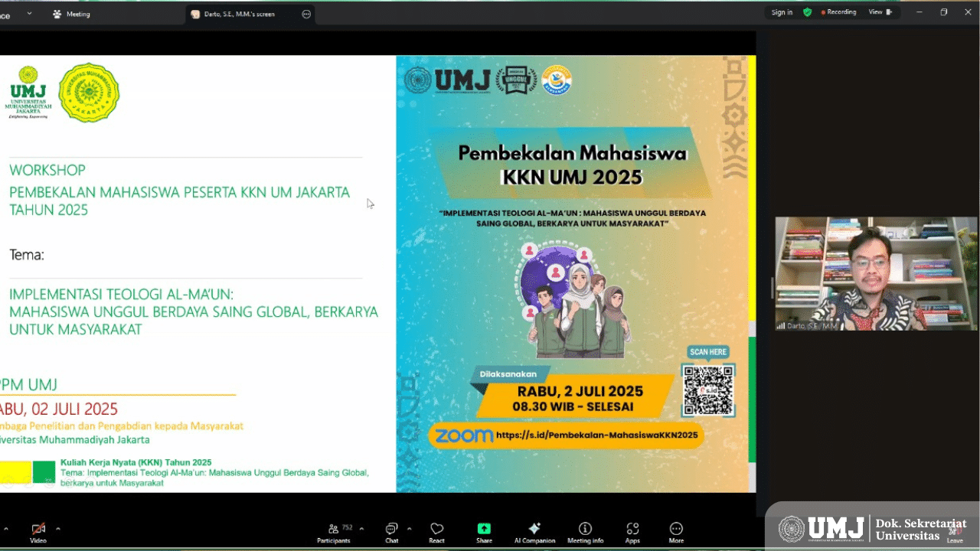Open the dropdown chevron in the top-left

(x=29, y=14)
